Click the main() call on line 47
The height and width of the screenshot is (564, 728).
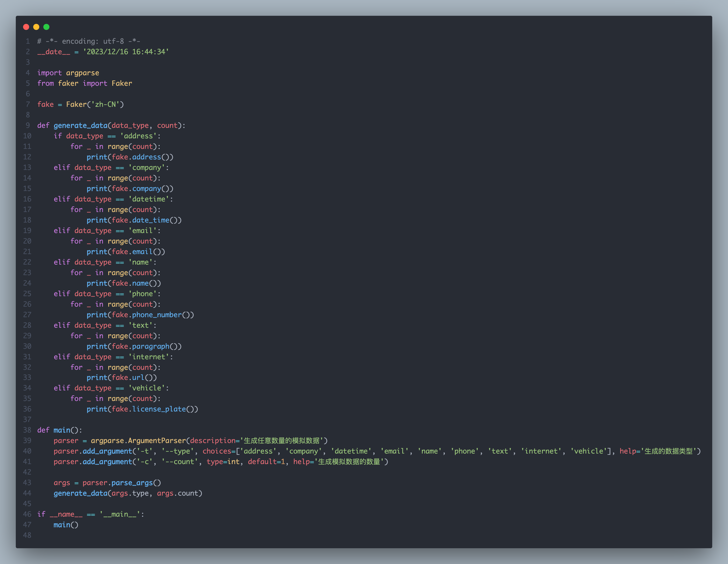[66, 525]
